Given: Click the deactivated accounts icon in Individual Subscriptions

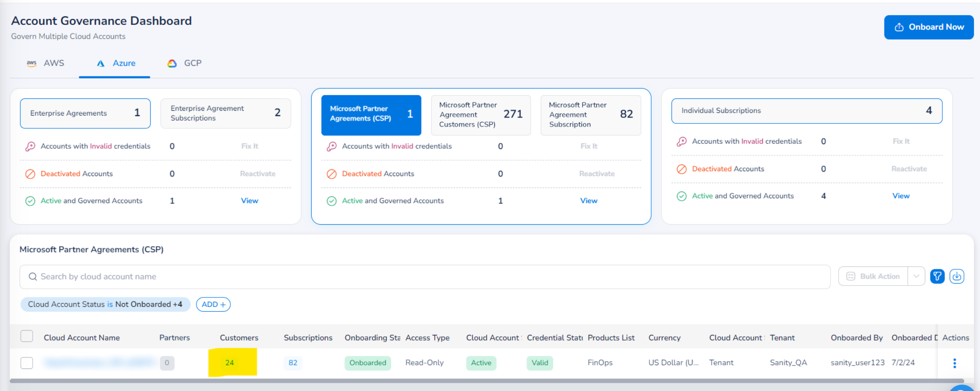Looking at the screenshot, I should (682, 169).
